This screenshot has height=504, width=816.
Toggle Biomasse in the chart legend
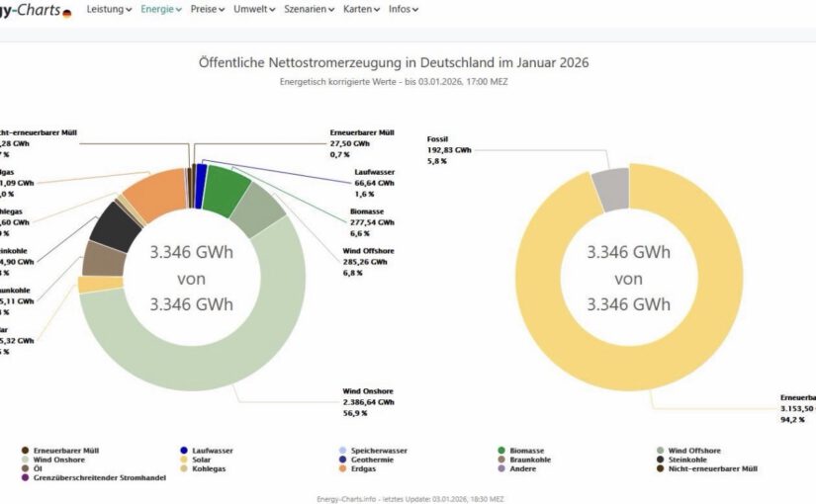[501, 451]
